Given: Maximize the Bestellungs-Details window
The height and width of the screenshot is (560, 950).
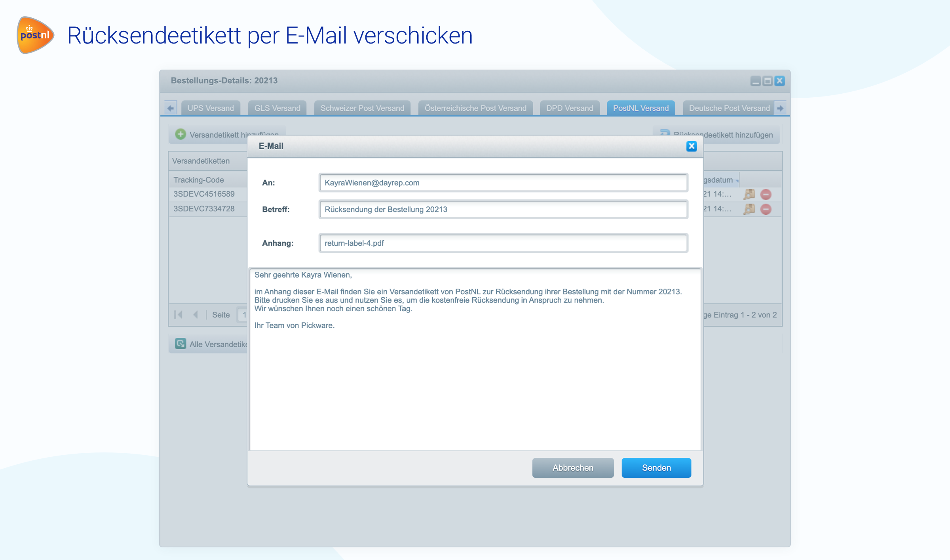Looking at the screenshot, I should tap(768, 81).
